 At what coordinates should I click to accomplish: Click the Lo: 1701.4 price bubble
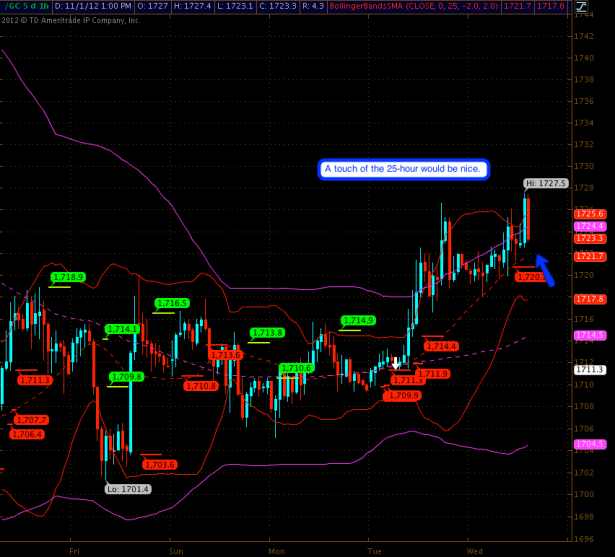click(x=128, y=489)
